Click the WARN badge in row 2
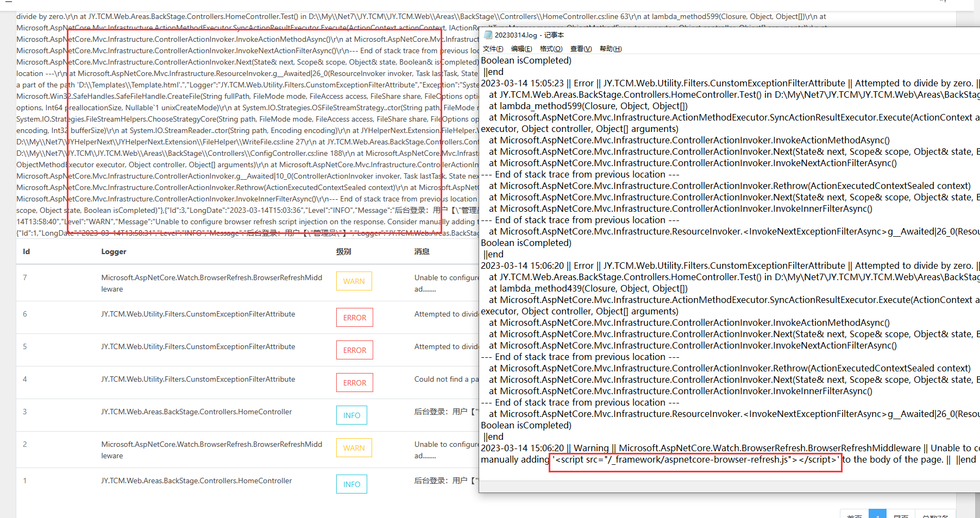980x518 pixels. [354, 448]
